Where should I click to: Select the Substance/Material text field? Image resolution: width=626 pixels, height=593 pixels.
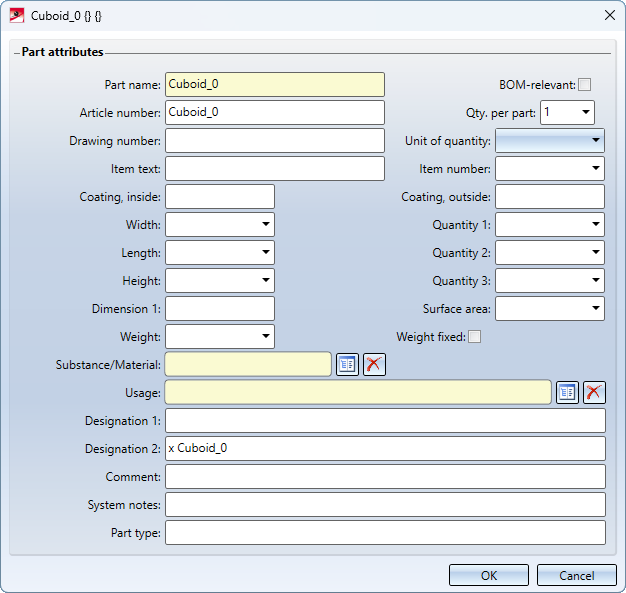[x=248, y=364]
